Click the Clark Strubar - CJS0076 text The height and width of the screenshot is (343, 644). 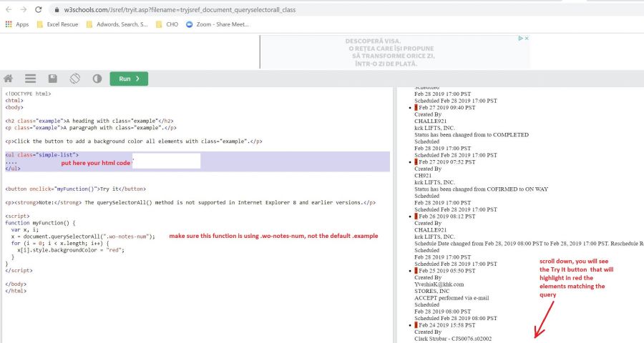(453, 339)
